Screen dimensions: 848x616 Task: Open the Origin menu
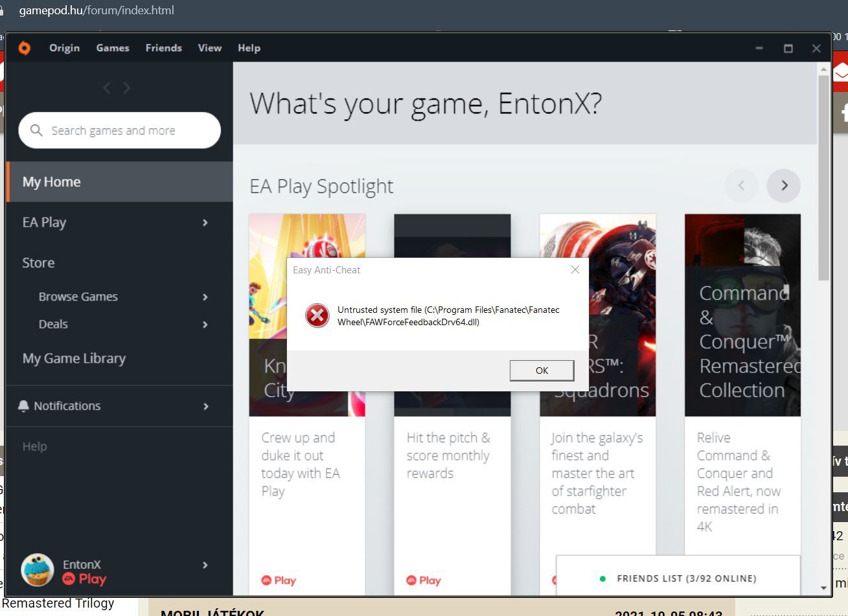(64, 48)
